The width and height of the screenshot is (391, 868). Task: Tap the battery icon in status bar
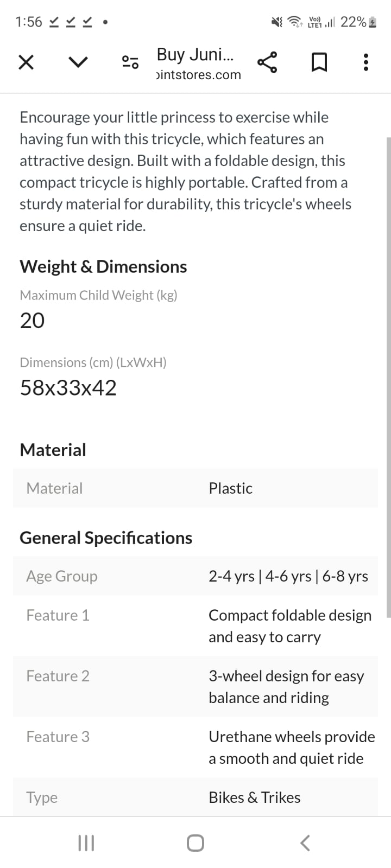point(373,22)
